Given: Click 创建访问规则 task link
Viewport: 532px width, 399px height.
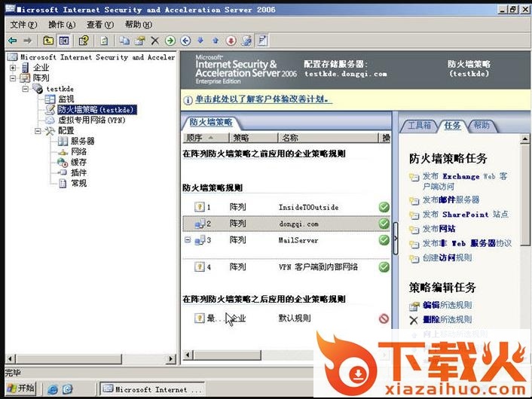Looking at the screenshot, I should (x=447, y=257).
